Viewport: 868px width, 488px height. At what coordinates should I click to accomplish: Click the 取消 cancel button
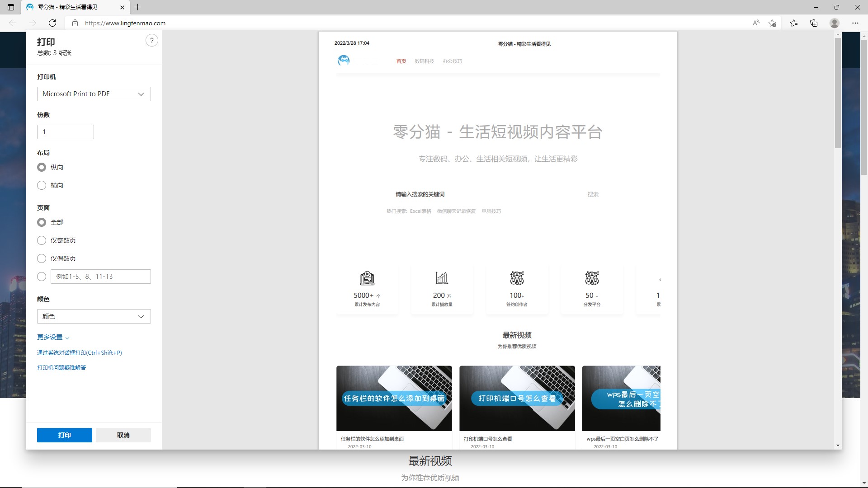click(x=123, y=435)
